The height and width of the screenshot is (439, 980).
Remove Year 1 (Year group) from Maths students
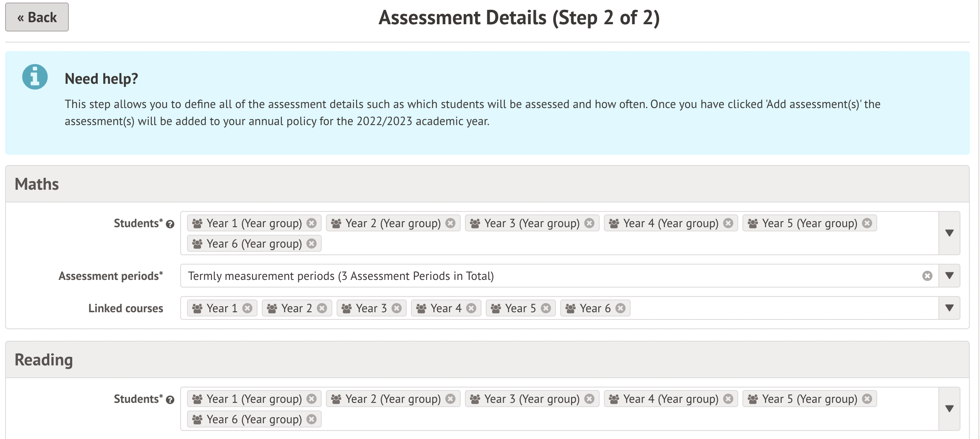(x=312, y=223)
